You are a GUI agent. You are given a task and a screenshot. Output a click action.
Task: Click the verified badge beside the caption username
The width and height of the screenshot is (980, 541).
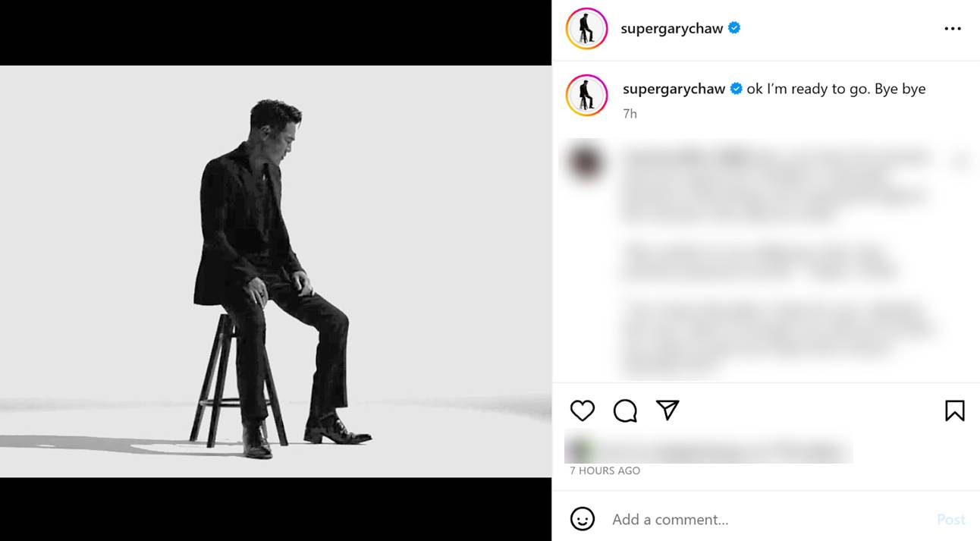(736, 89)
